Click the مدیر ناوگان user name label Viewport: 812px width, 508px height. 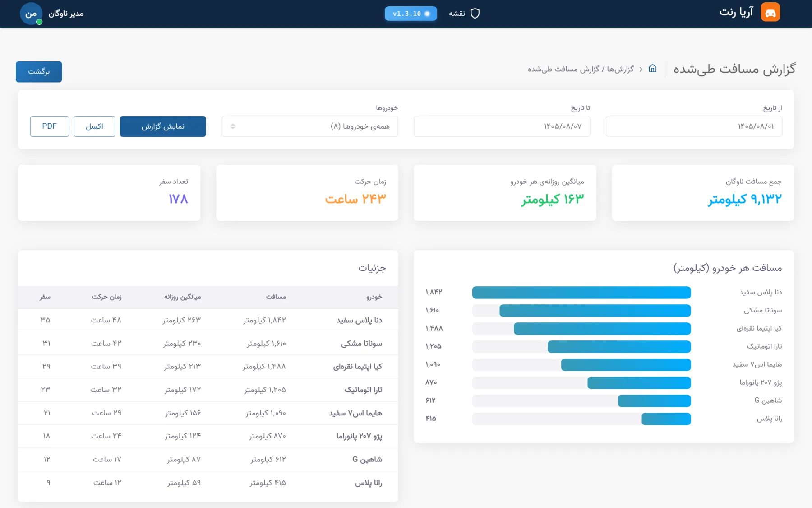click(x=66, y=14)
